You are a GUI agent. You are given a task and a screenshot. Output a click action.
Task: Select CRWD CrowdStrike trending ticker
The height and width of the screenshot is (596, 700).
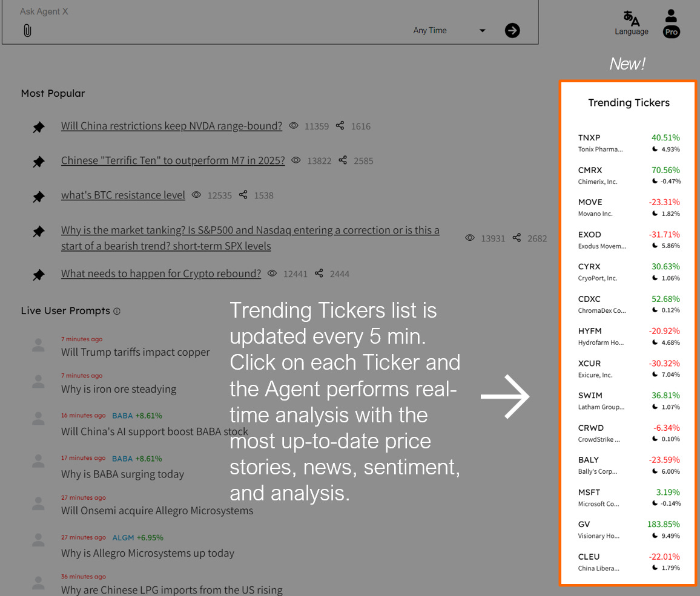click(629, 433)
